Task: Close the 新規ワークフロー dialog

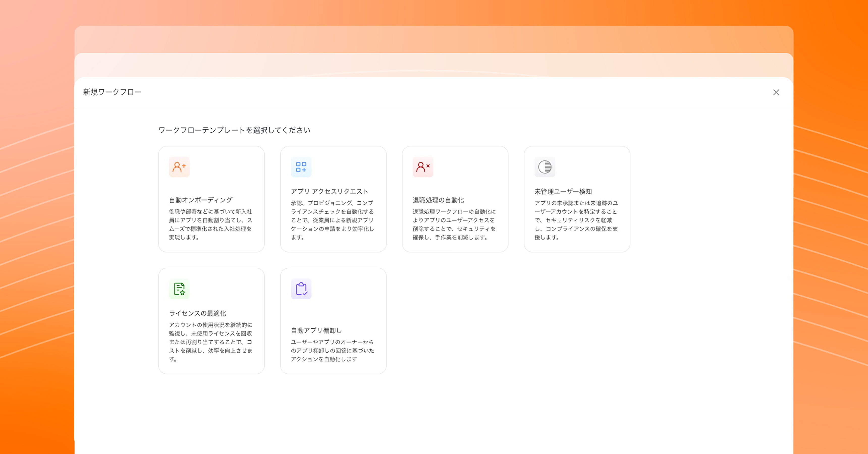Action: click(x=776, y=92)
